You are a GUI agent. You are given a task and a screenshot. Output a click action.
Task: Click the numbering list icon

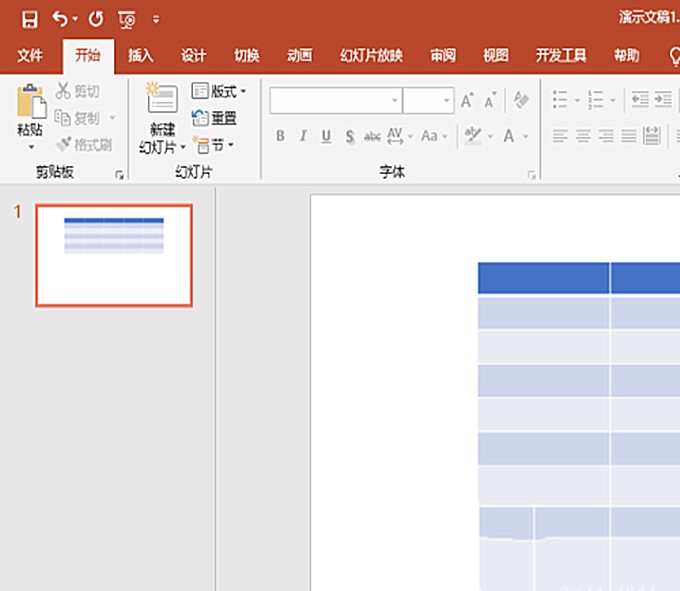pyautogui.click(x=595, y=100)
